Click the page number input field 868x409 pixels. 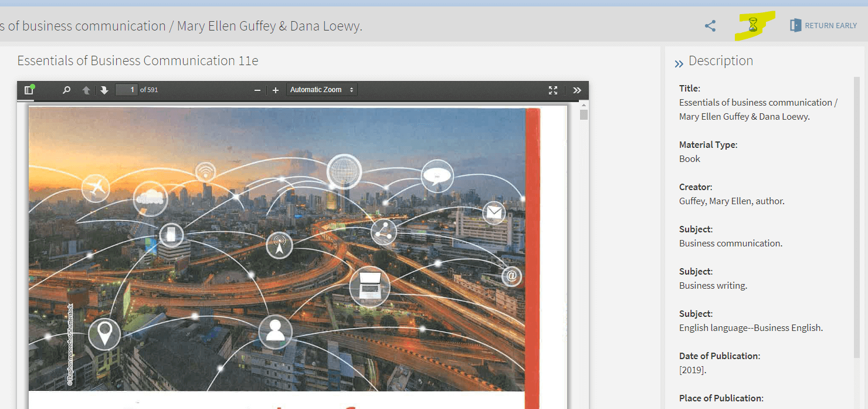126,90
